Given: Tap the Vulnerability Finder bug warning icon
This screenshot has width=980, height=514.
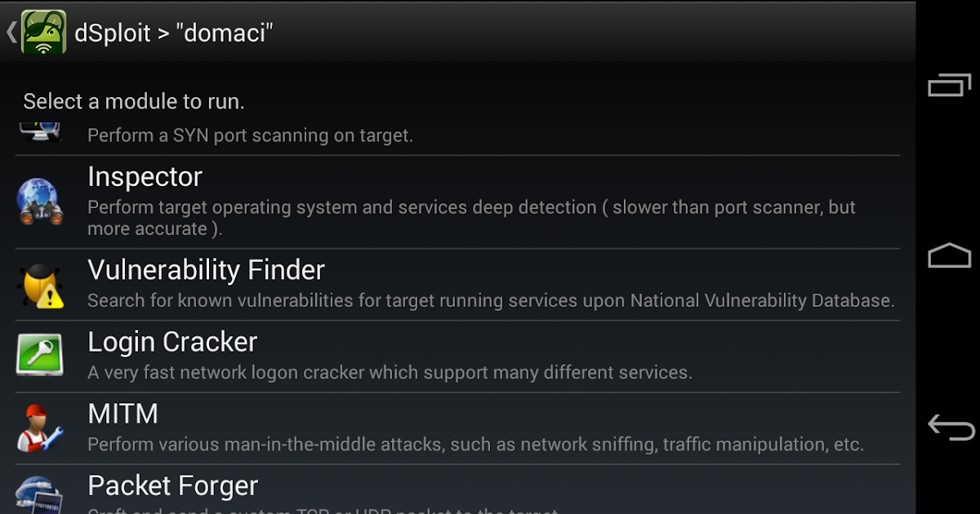Looking at the screenshot, I should point(40,285).
